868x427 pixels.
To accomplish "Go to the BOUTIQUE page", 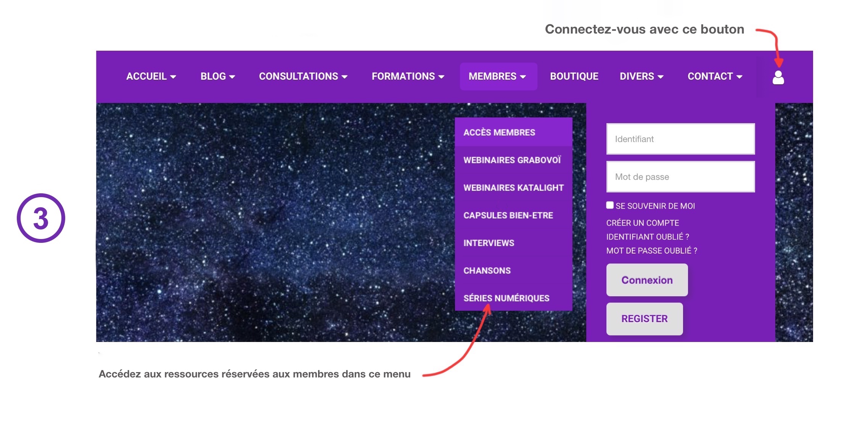I will coord(574,76).
